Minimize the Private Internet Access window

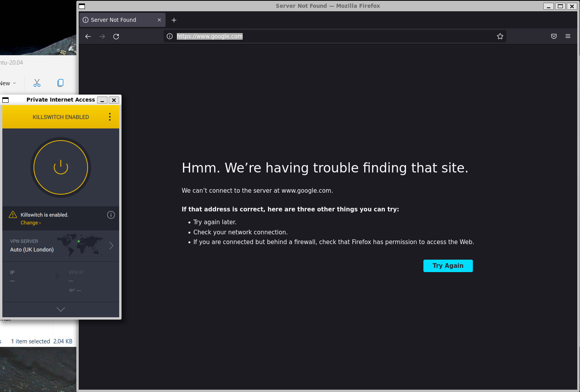102,100
